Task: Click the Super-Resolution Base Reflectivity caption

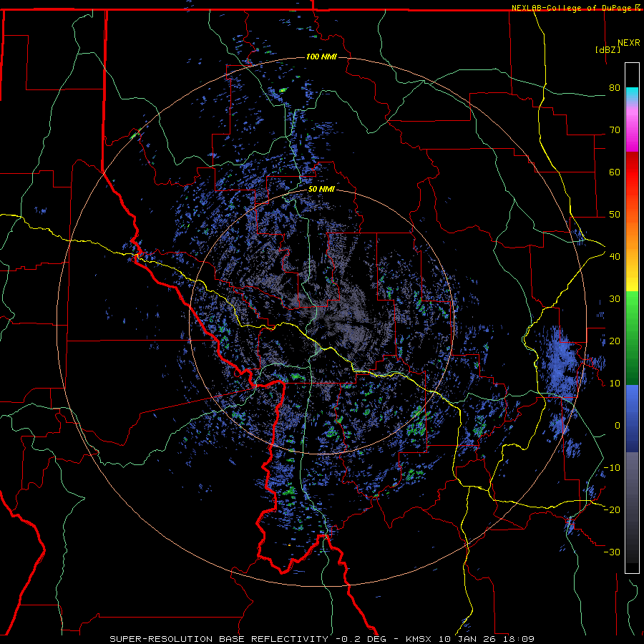Action: pyautogui.click(x=219, y=639)
